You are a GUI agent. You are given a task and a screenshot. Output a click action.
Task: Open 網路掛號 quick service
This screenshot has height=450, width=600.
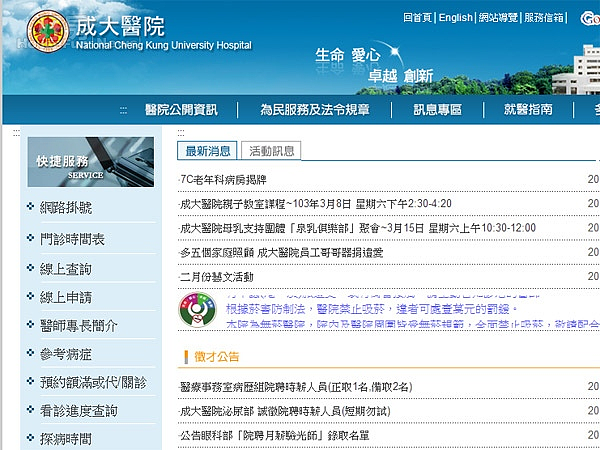point(66,208)
